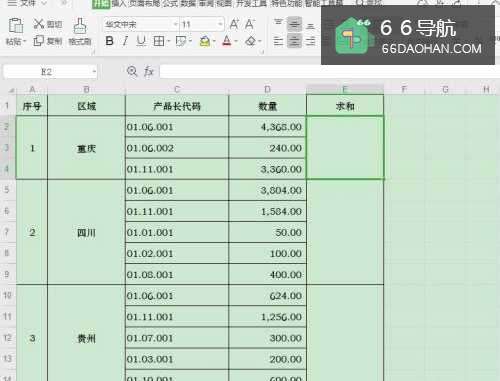The height and width of the screenshot is (381, 500).
Task: Click the Copy icon
Action: coord(39,41)
